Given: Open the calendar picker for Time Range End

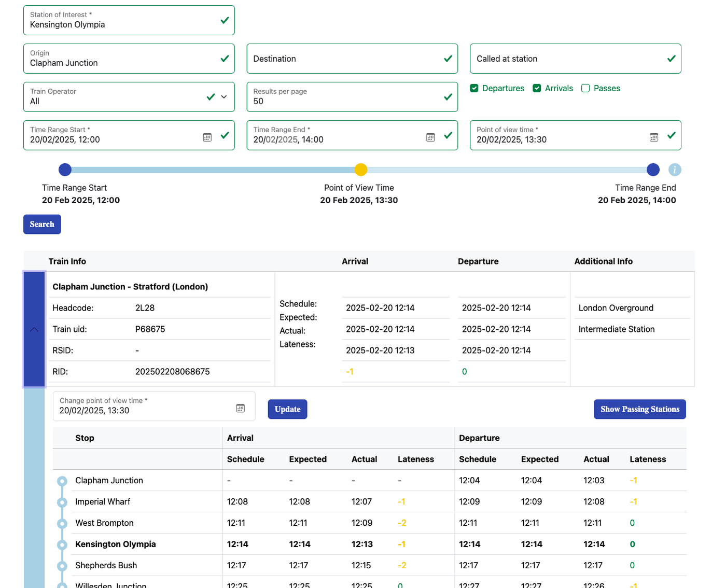Looking at the screenshot, I should [x=430, y=137].
